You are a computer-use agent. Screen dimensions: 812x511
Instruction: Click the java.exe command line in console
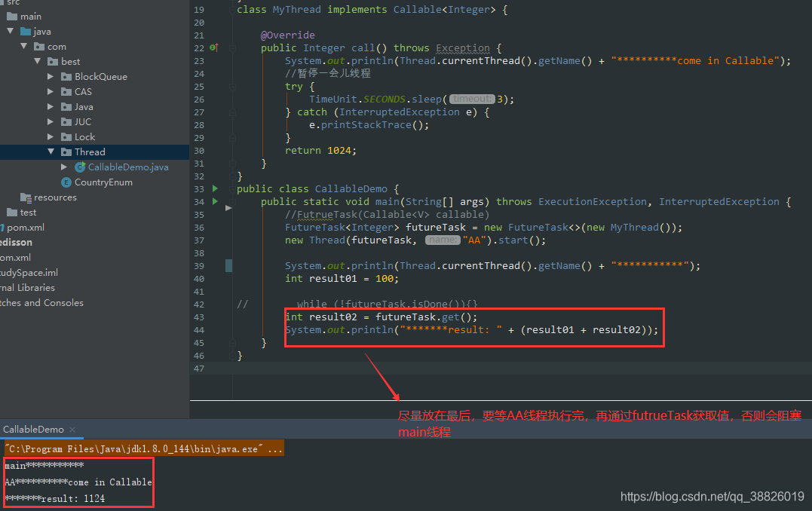click(x=145, y=448)
